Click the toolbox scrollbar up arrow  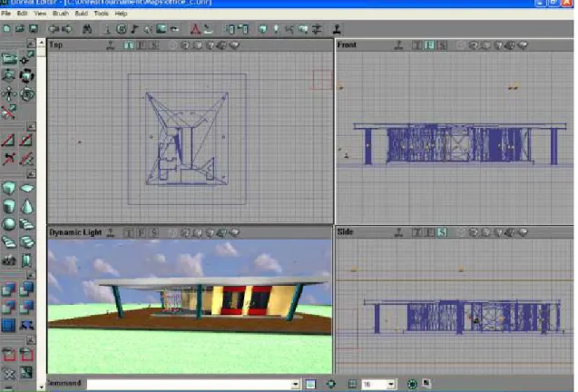pos(42,43)
